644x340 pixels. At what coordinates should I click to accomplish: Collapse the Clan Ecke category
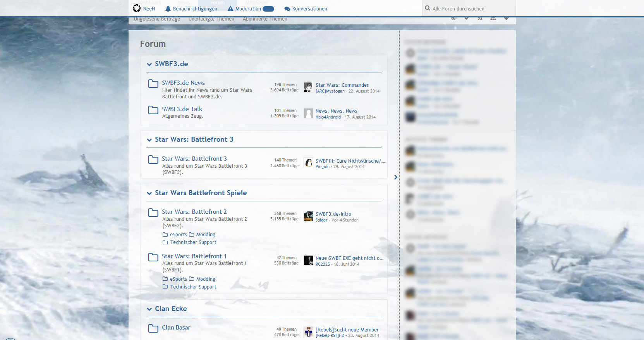point(149,309)
